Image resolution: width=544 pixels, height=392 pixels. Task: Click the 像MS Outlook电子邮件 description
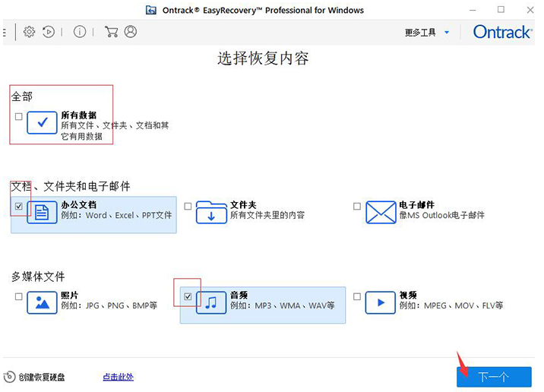(x=442, y=215)
